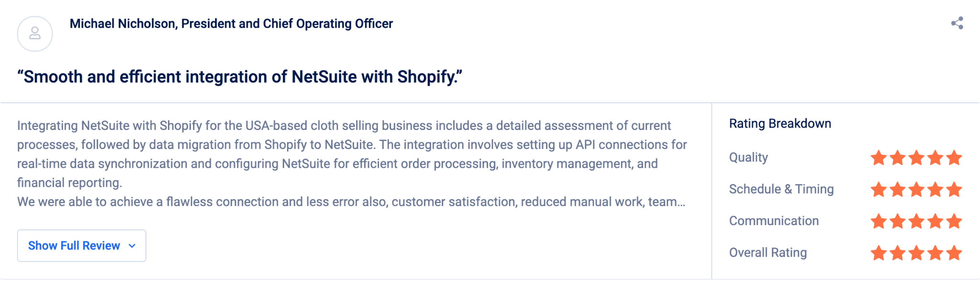
Task: Click the reviewer avatar placeholder icon
Action: click(x=35, y=34)
